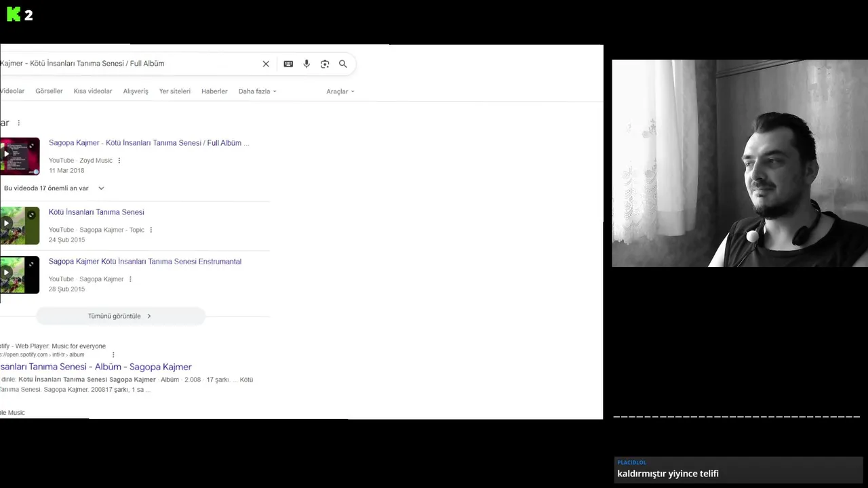Click 'Zoyd Music' channel name

(x=96, y=161)
